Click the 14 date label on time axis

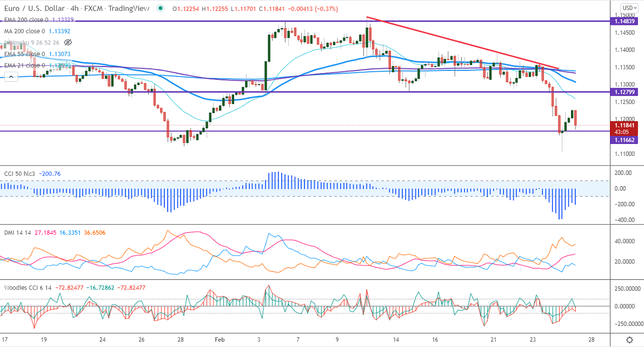(396, 339)
